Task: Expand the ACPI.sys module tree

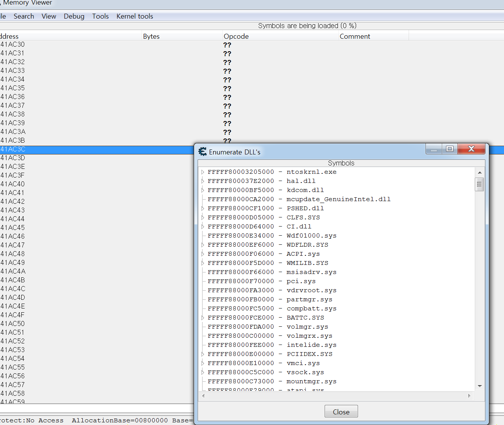Action: pyautogui.click(x=203, y=253)
